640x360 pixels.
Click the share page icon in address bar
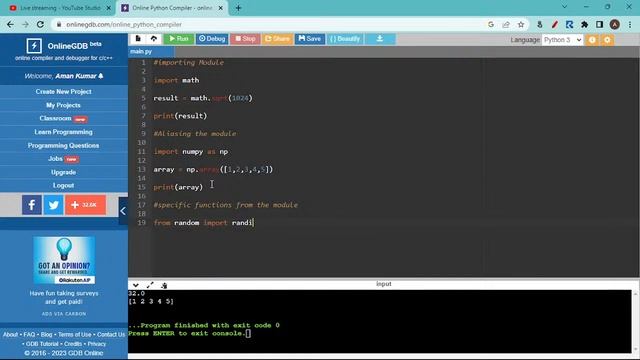[506, 24]
